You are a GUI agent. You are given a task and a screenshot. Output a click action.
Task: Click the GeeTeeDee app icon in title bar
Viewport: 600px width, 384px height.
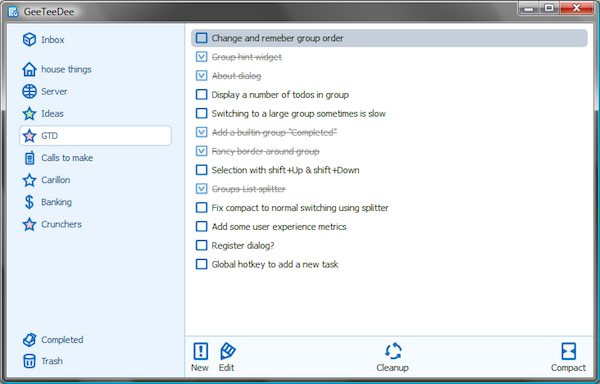pyautogui.click(x=13, y=11)
